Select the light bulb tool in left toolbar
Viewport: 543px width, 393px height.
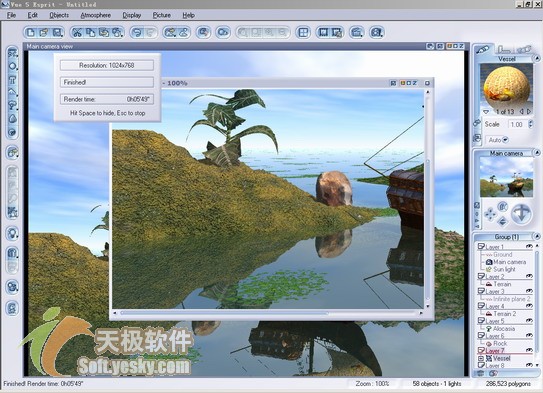tap(12, 234)
